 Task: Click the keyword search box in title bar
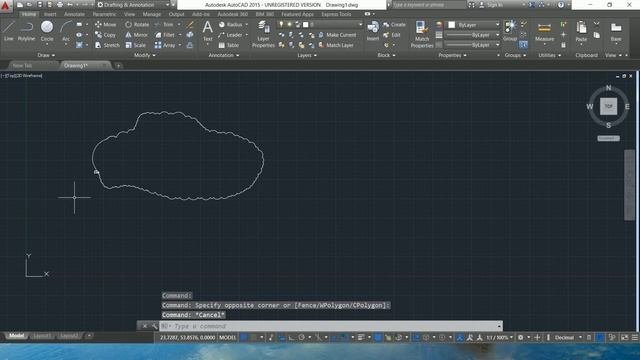coord(428,5)
